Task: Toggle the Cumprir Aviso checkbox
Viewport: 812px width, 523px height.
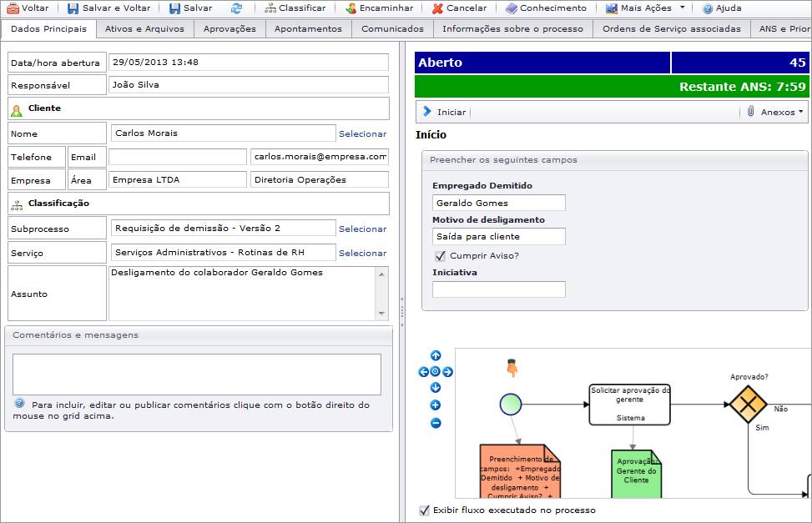Action: [440, 256]
